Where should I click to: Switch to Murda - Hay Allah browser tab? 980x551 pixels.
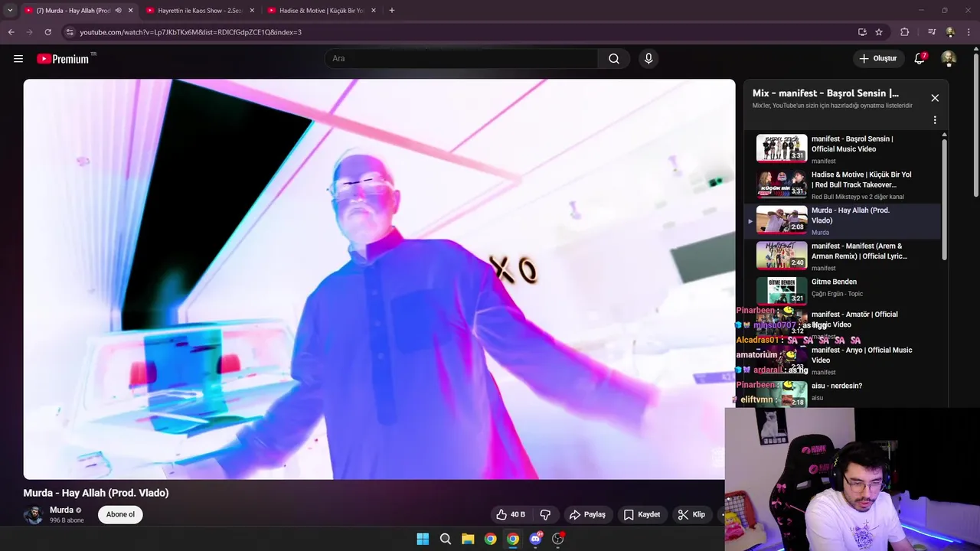[x=74, y=11]
